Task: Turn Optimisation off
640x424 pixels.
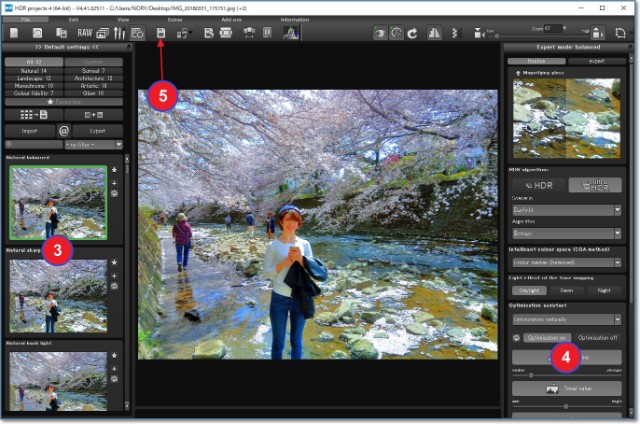Action: [x=599, y=337]
